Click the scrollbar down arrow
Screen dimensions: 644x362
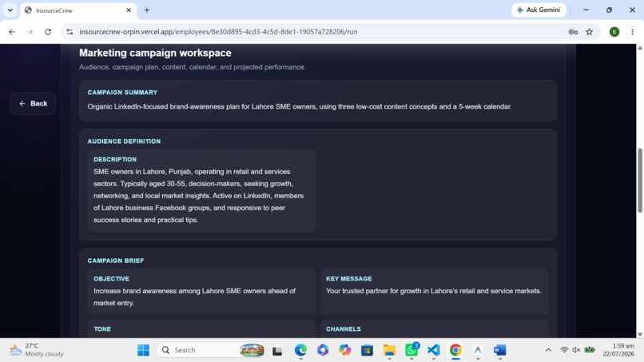(x=640, y=335)
